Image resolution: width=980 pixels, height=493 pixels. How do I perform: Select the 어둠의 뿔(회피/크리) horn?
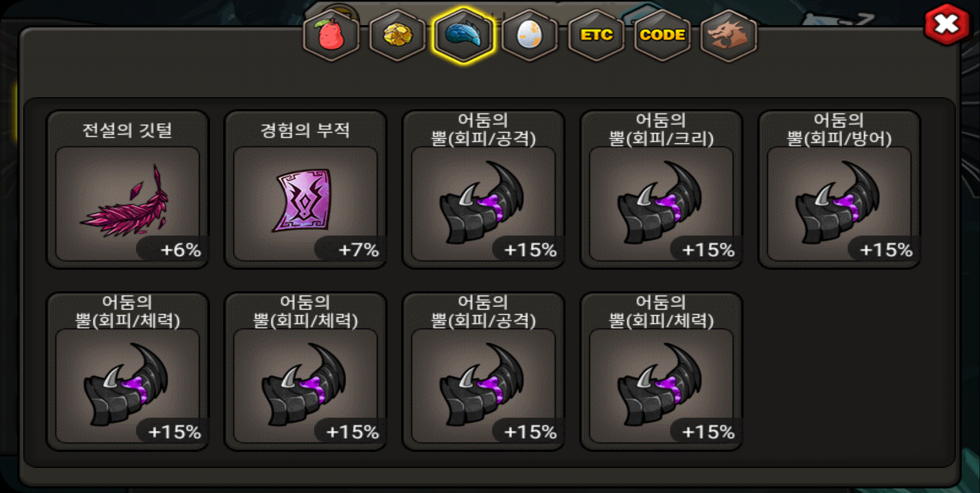[x=661, y=189]
